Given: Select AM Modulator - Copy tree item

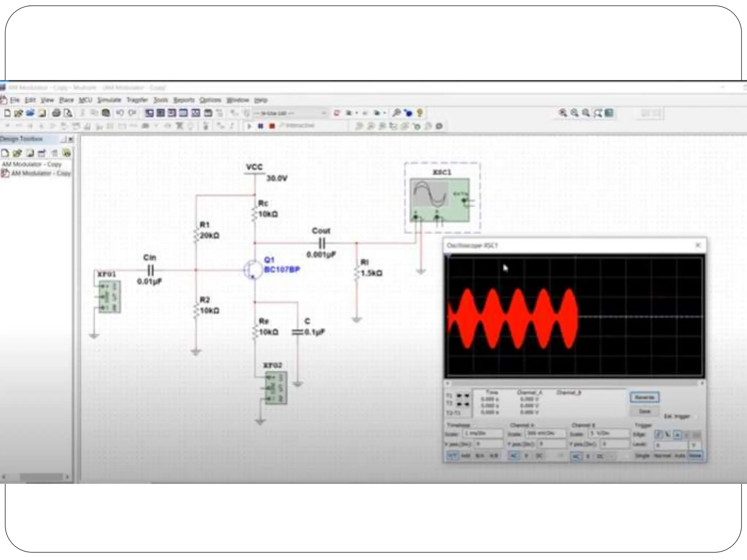Looking at the screenshot, I should tap(40, 173).
